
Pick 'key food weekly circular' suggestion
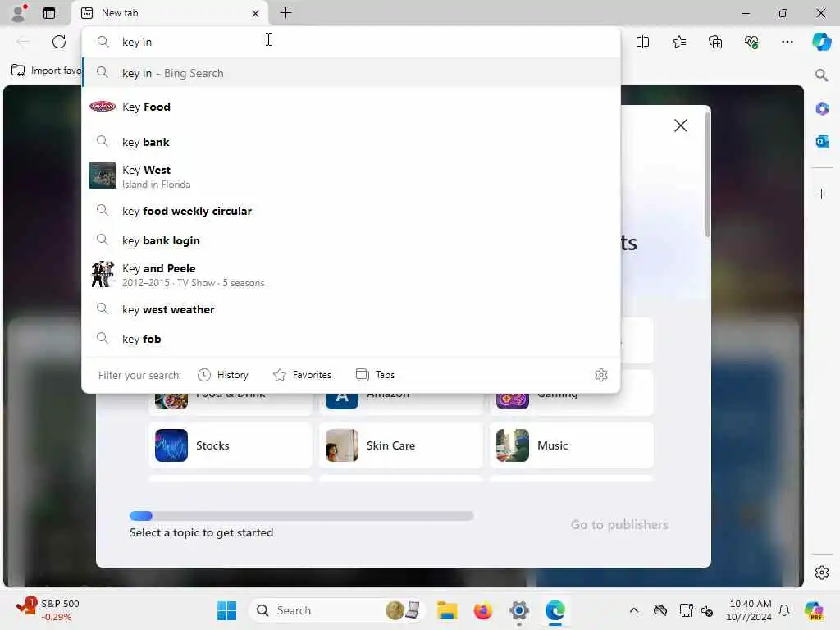click(x=351, y=211)
